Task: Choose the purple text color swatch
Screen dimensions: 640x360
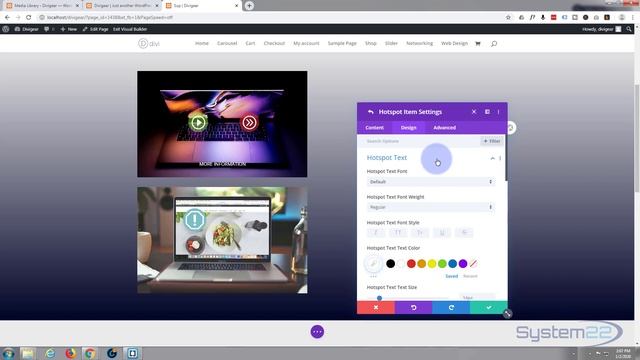Action: pyautogui.click(x=463, y=264)
